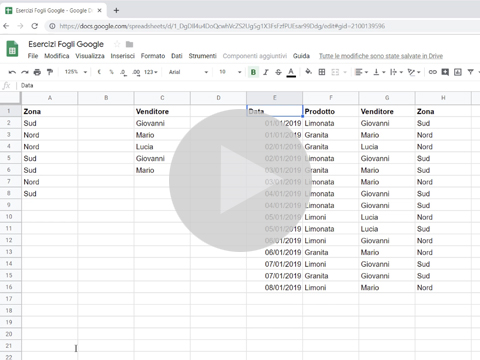Click the merge cells icon
Screen dimensions: 480x360
[x=335, y=72]
